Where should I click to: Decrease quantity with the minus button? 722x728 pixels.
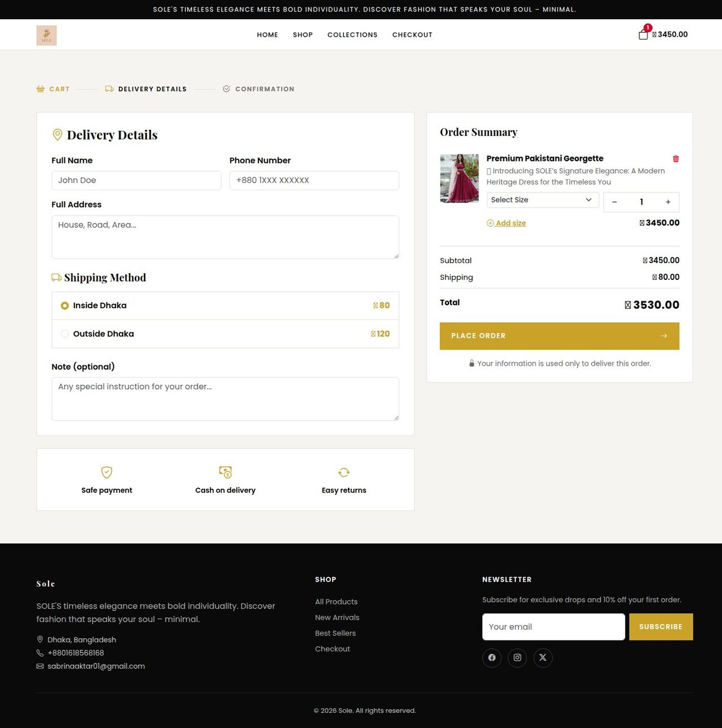[x=614, y=202]
